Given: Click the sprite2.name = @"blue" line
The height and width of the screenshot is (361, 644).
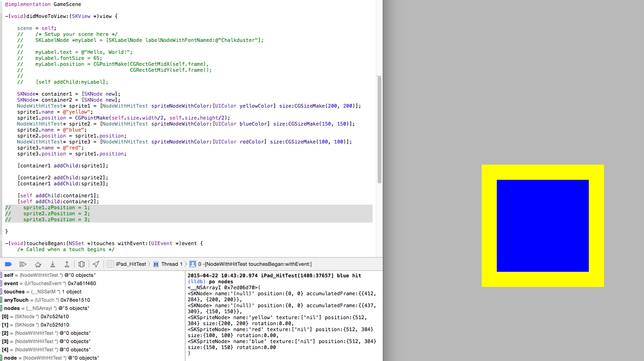Looking at the screenshot, I should (52, 130).
